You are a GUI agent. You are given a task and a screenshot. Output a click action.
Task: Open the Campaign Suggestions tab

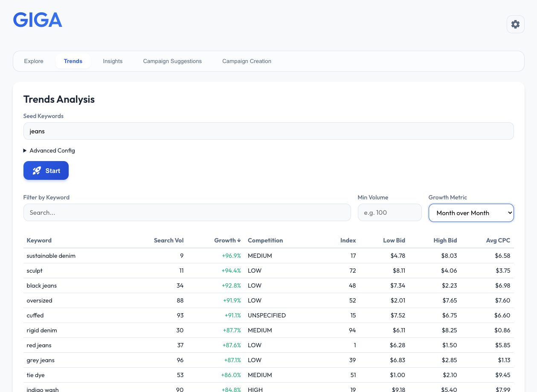172,61
